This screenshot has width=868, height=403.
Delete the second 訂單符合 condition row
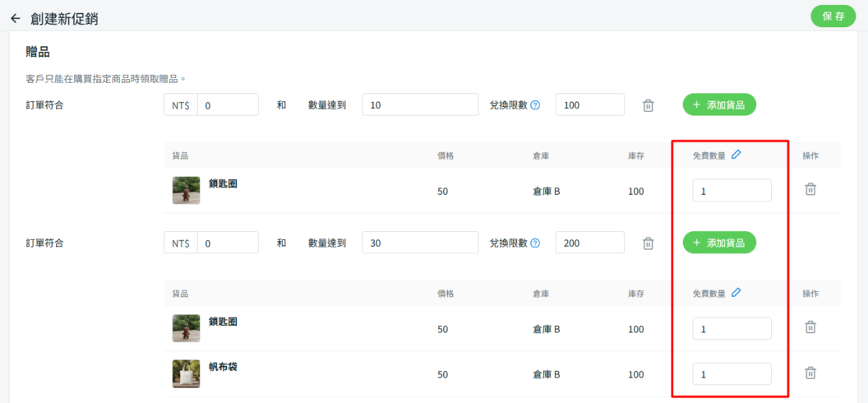pyautogui.click(x=648, y=243)
